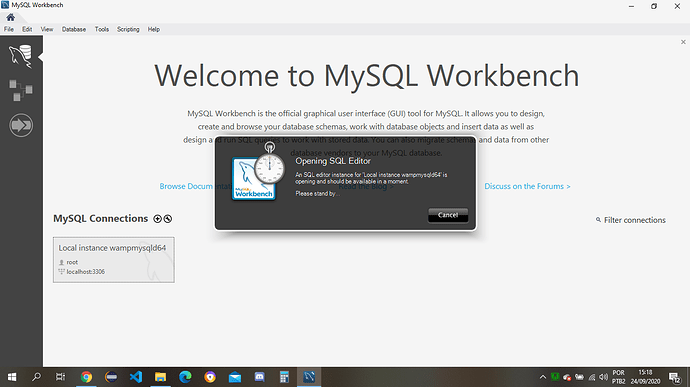Open the Tools menu
This screenshot has height=387, width=690.
point(102,29)
